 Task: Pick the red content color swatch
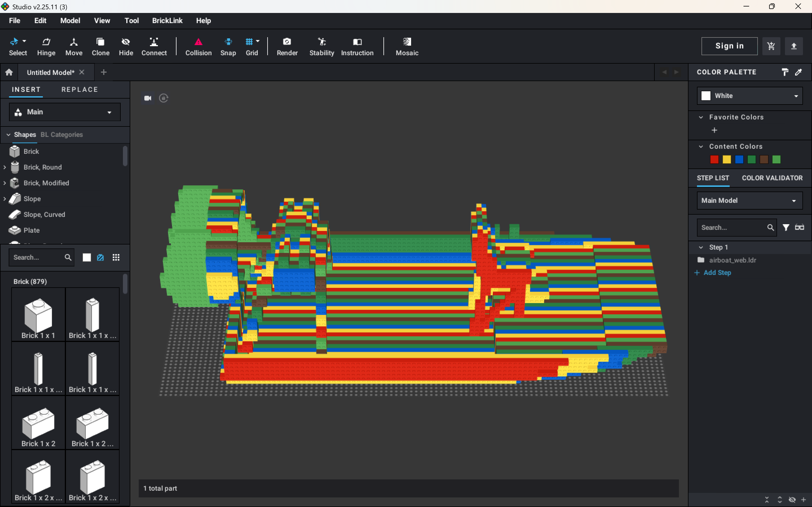coord(714,160)
